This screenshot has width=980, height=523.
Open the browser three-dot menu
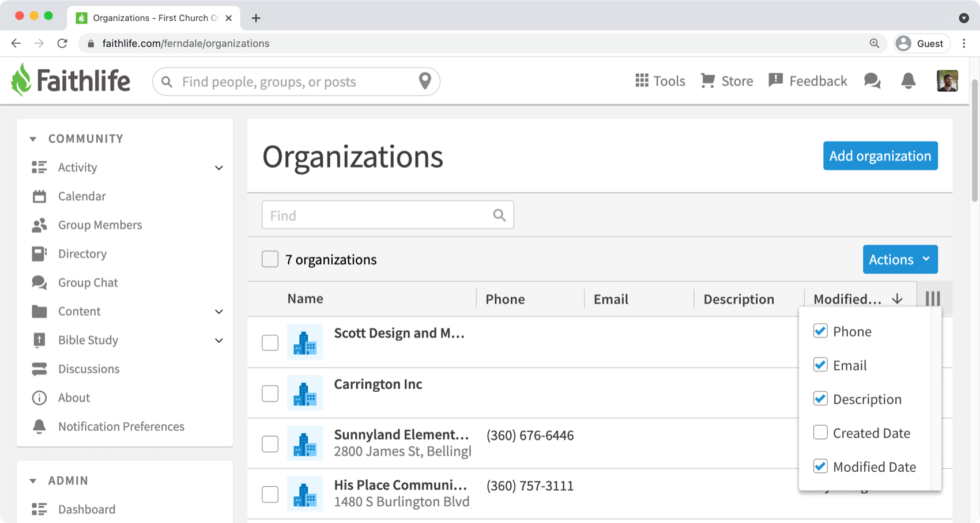point(964,43)
